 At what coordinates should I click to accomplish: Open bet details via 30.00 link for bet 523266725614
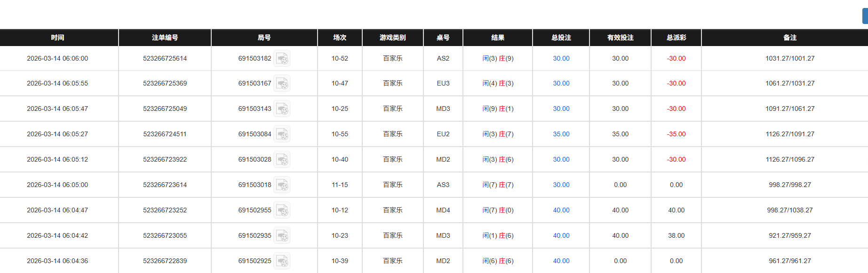click(561, 58)
